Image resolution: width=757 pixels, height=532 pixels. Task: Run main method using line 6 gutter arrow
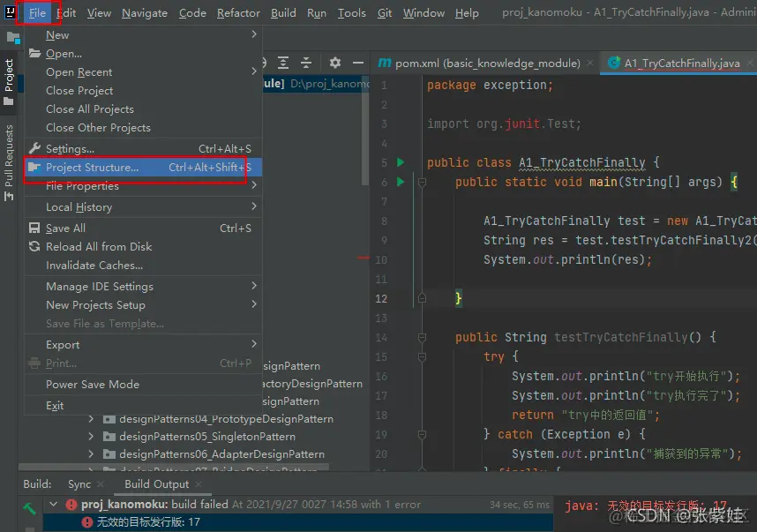(401, 182)
